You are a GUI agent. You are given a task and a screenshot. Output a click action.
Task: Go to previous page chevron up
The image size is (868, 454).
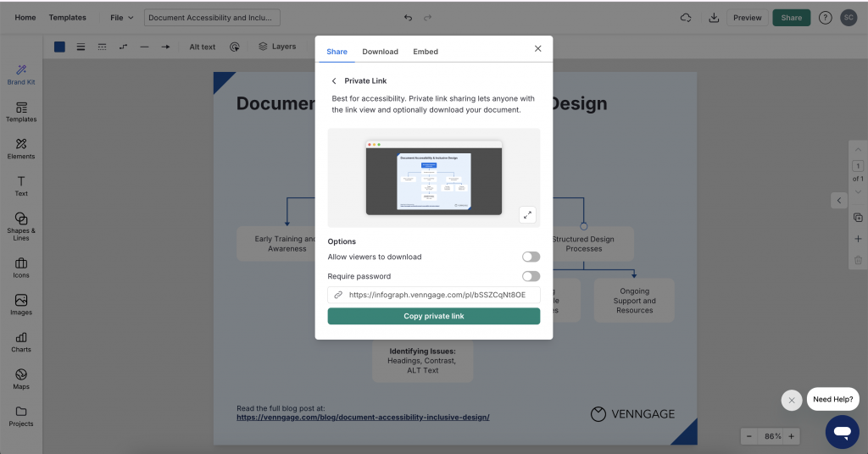[x=858, y=150]
